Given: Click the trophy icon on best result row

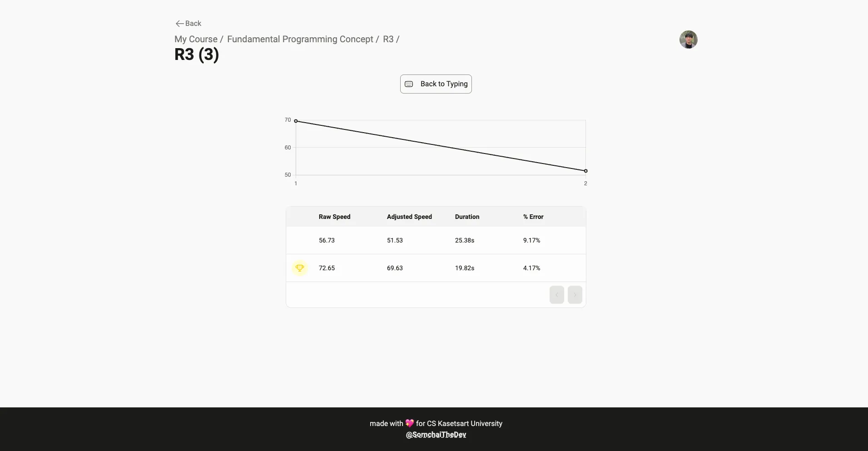Looking at the screenshot, I should pos(300,268).
